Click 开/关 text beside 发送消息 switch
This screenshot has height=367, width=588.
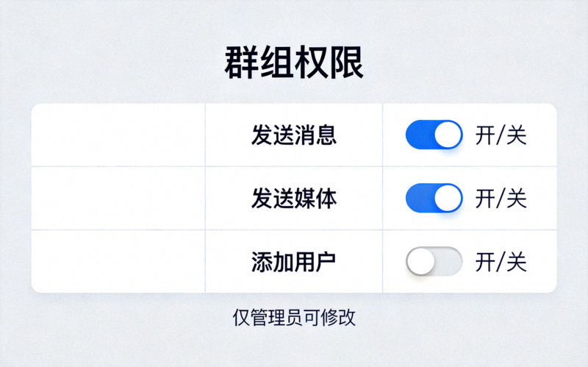pos(501,135)
